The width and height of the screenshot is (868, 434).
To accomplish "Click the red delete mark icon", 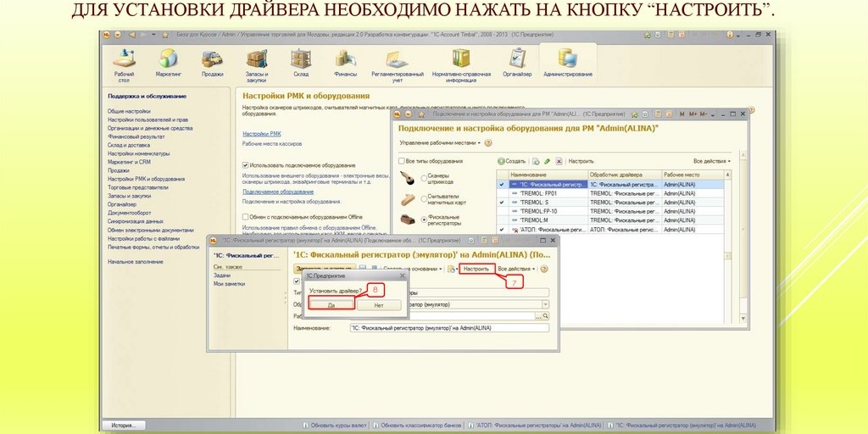I will click(559, 160).
